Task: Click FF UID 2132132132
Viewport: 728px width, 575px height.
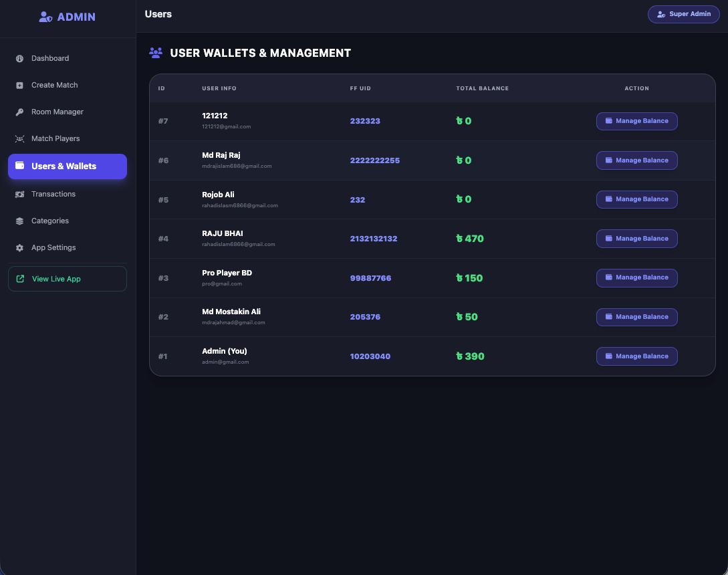Action: 373,239
